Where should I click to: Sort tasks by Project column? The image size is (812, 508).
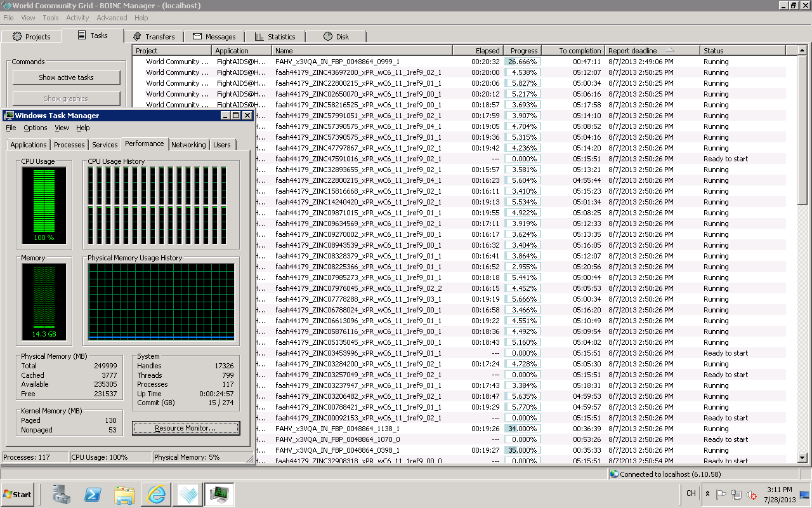[171, 50]
